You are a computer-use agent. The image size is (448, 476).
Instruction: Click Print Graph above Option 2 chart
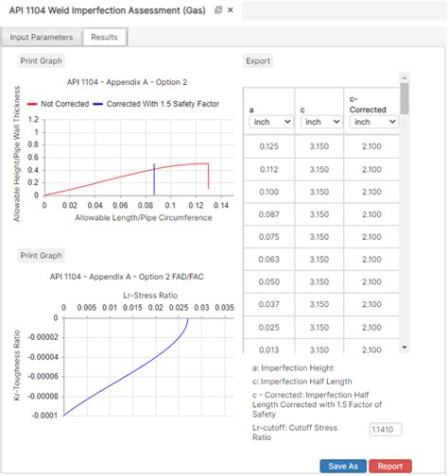pos(41,60)
